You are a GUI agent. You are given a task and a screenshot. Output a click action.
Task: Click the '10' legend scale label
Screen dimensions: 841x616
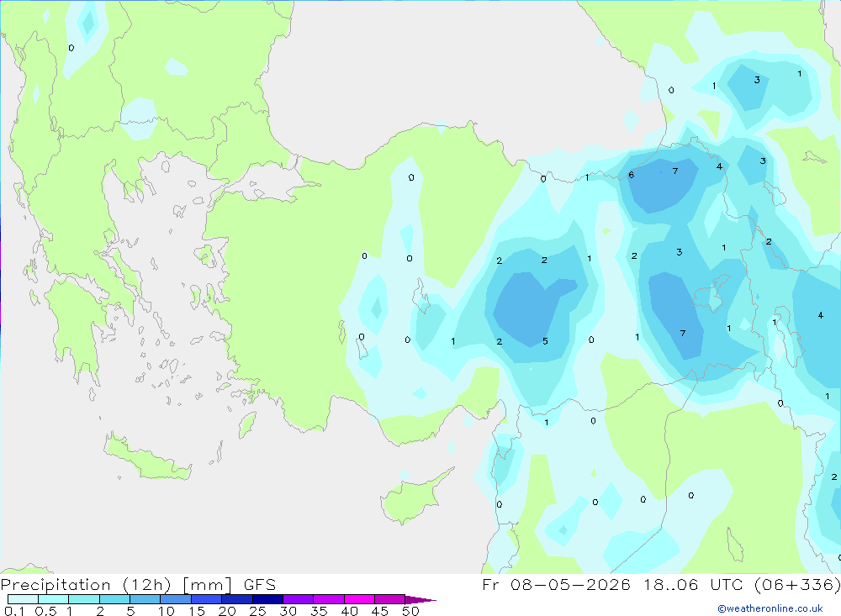pyautogui.click(x=167, y=611)
